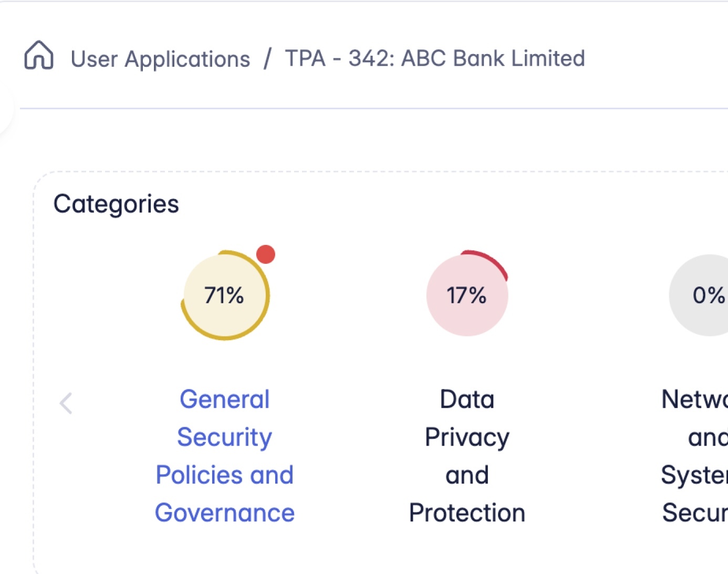Go to previous categories with the left chevron

tap(66, 404)
